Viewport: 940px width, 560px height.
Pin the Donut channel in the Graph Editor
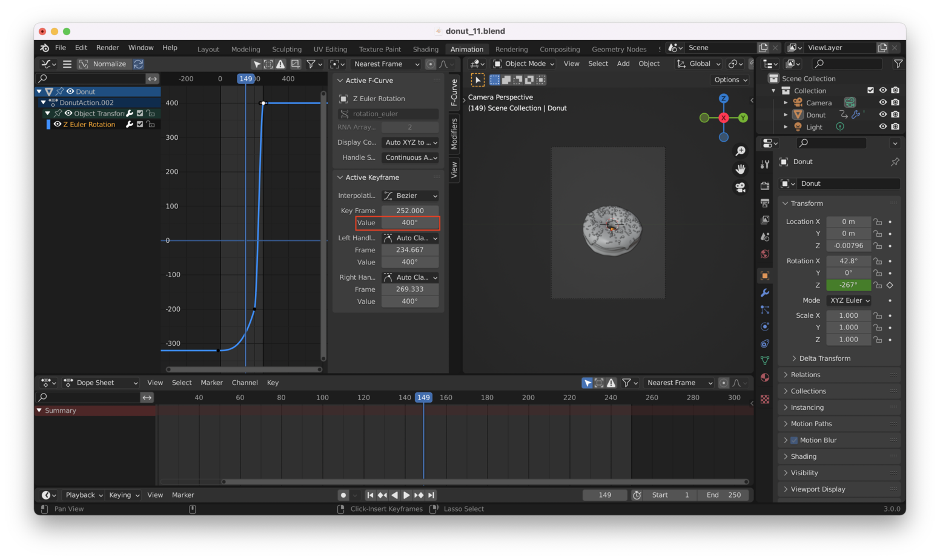click(x=60, y=91)
